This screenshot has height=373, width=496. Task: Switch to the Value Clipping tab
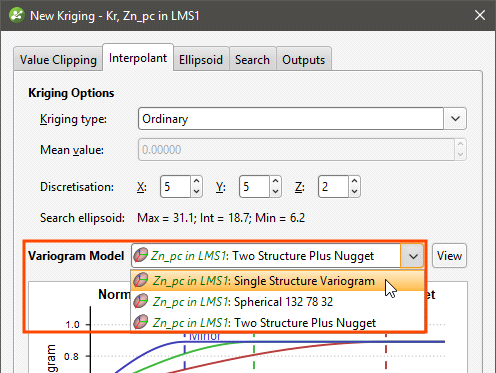click(58, 60)
